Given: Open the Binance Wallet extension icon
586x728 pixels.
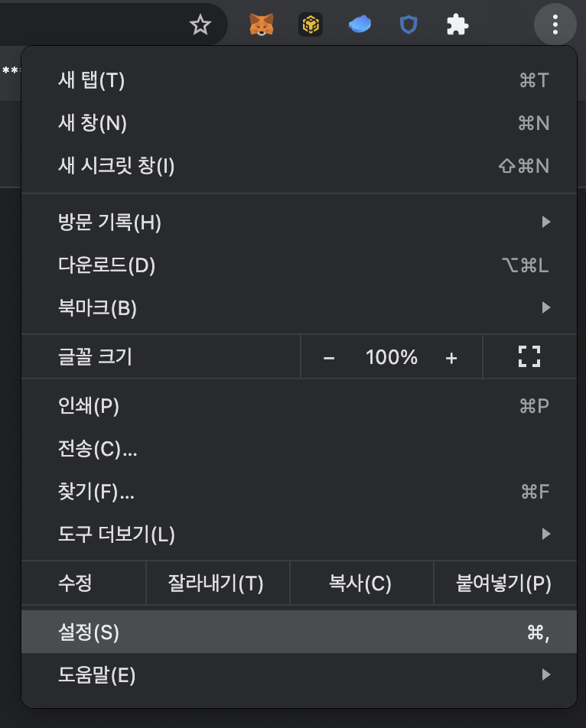Looking at the screenshot, I should pos(311,25).
